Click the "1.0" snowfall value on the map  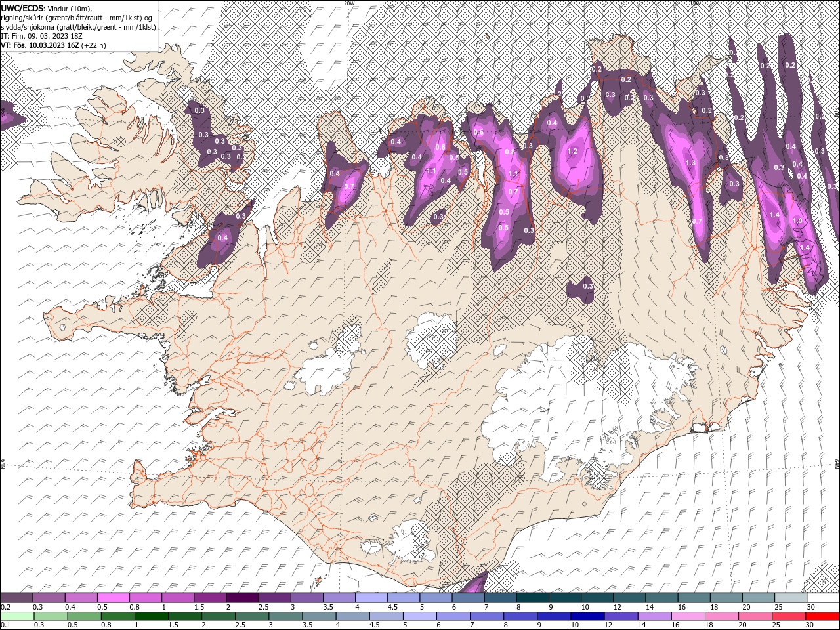pyautogui.click(x=798, y=221)
